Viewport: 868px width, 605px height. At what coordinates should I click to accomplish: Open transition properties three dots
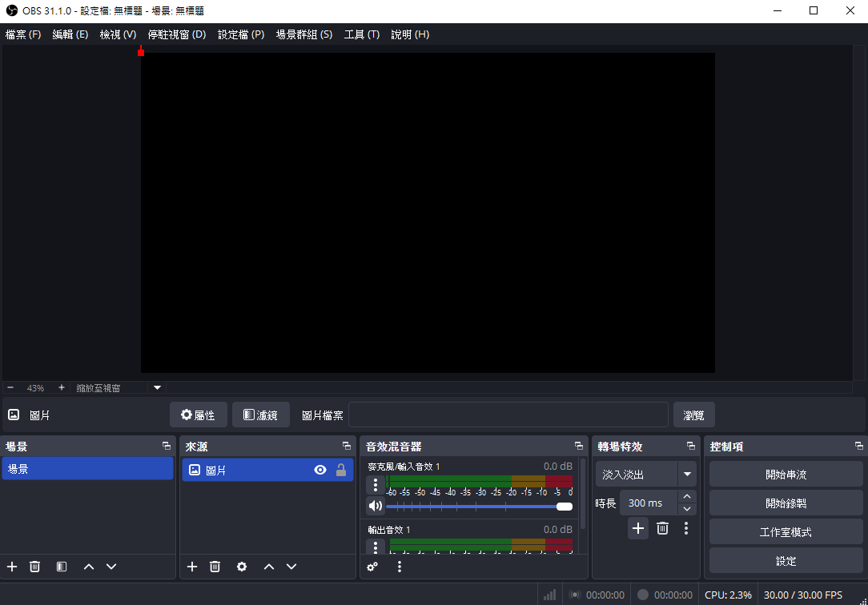pyautogui.click(x=686, y=528)
